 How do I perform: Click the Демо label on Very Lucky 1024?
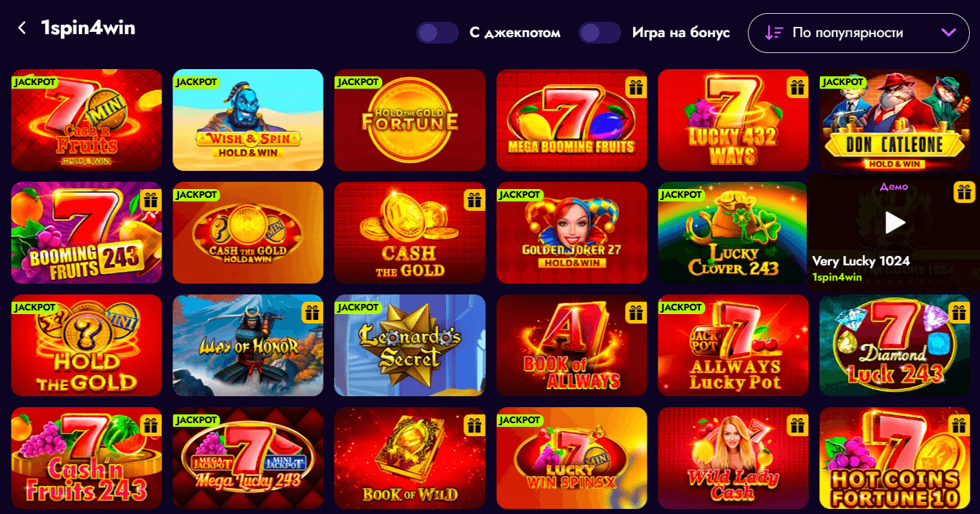click(893, 186)
